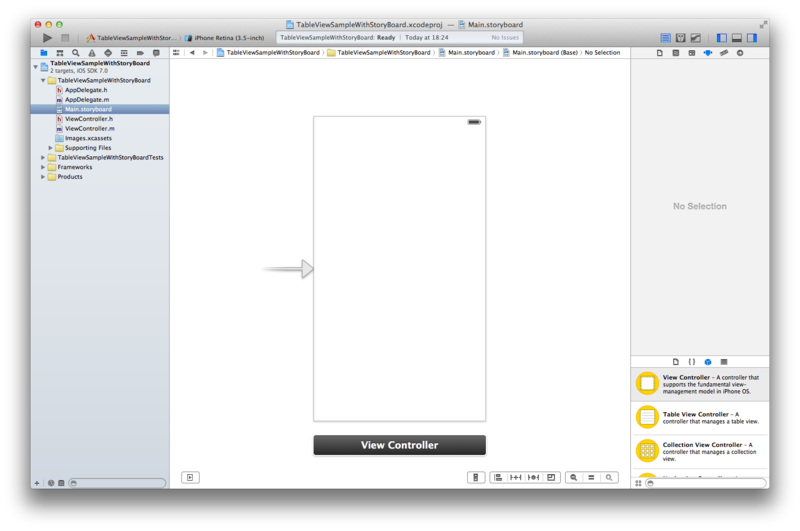Click the Object library filter field
The image size is (800, 531).
pyautogui.click(x=706, y=483)
